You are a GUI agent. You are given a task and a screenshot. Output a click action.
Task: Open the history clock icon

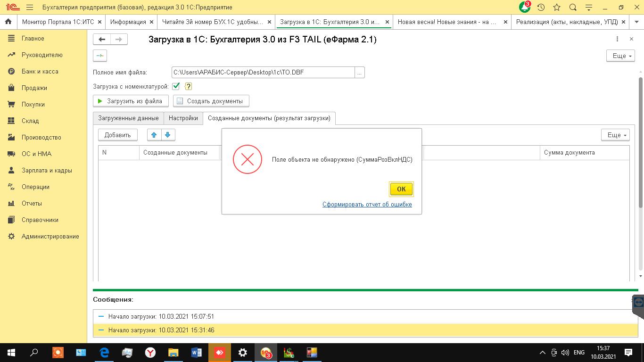[x=541, y=7]
